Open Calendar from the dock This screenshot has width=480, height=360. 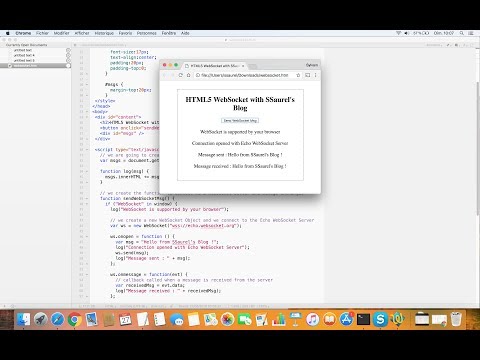(x=125, y=319)
